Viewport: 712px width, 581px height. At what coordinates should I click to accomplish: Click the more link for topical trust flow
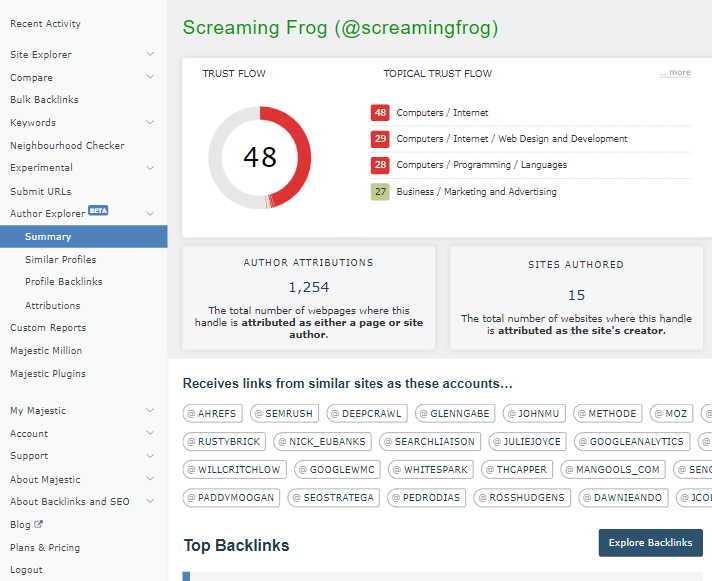coord(675,73)
